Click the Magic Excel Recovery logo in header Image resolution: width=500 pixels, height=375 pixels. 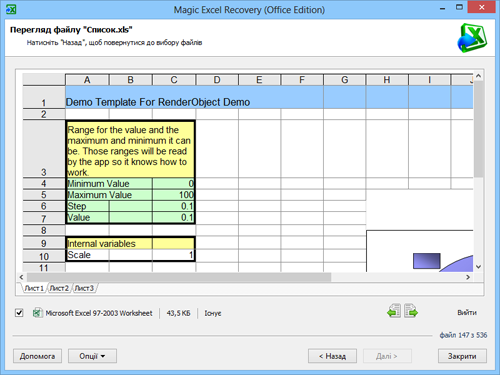(472, 38)
